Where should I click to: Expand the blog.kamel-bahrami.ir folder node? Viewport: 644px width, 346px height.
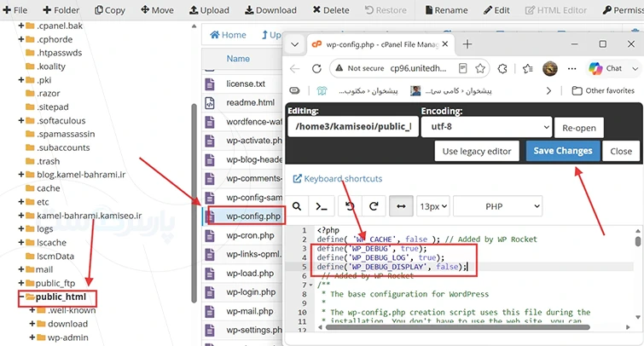(x=21, y=175)
